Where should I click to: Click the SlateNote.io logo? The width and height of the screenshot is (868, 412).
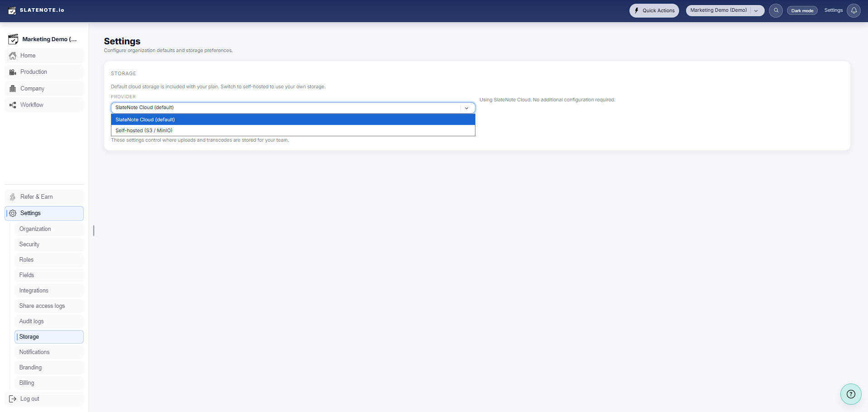pos(36,10)
